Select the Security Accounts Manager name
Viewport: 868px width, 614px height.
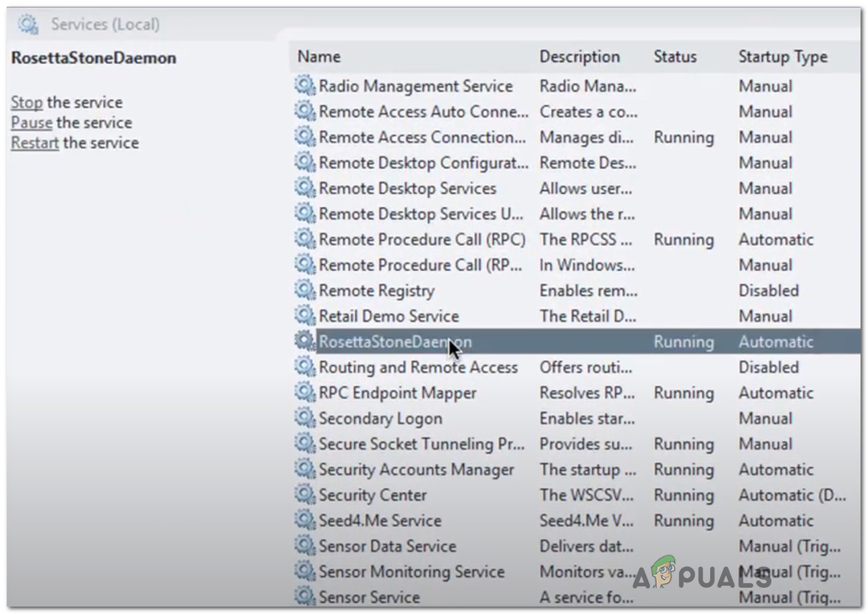click(416, 470)
